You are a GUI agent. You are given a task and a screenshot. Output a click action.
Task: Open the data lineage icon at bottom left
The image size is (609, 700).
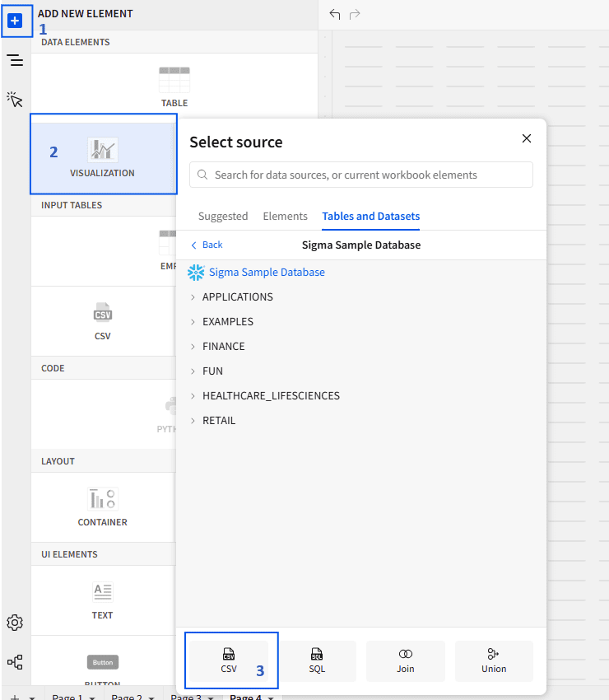tap(15, 662)
